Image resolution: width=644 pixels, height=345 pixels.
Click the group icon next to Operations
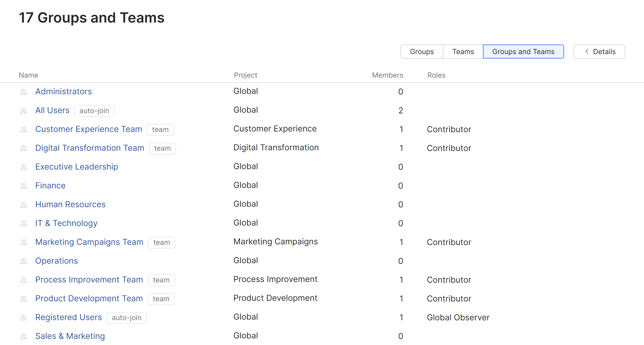tap(24, 261)
